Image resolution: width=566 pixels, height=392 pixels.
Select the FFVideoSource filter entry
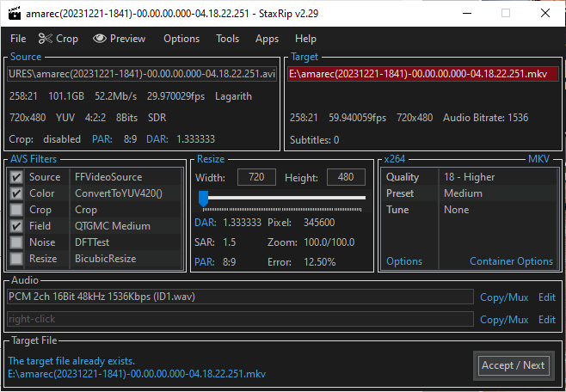click(108, 177)
